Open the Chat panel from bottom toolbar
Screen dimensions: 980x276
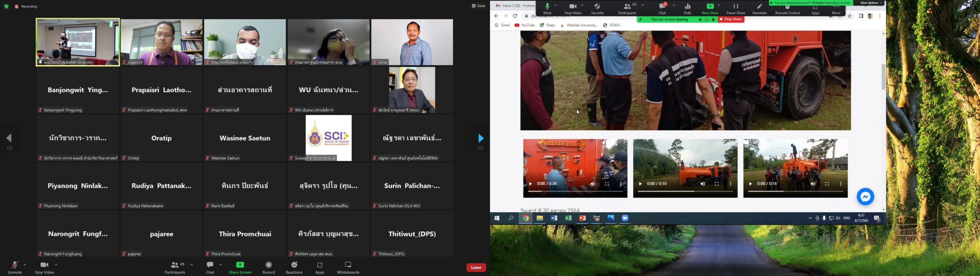point(210,265)
